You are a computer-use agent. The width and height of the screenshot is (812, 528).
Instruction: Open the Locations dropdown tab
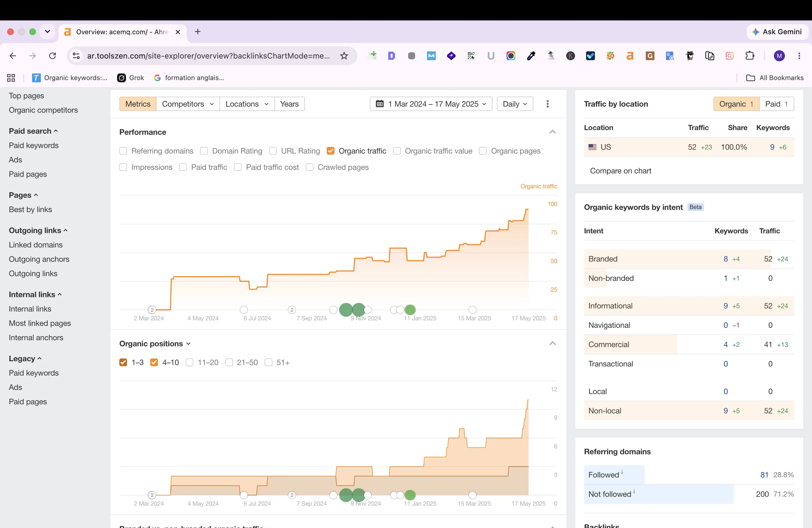pos(247,104)
